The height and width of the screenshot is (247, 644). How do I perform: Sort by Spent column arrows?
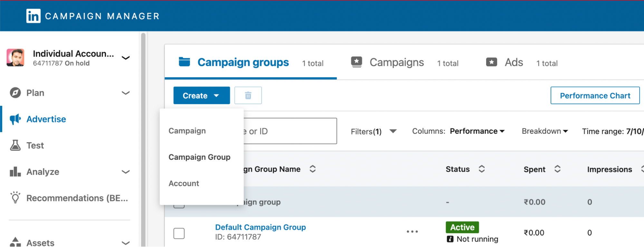click(557, 169)
